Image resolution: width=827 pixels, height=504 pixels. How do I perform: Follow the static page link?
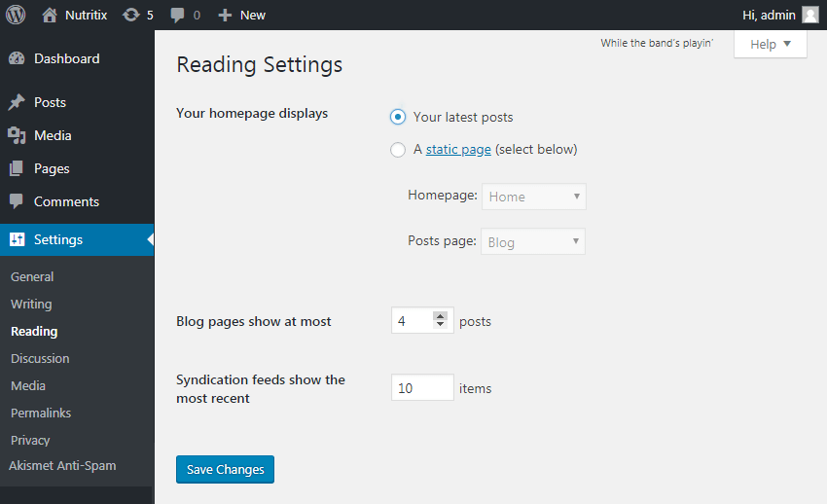point(458,150)
